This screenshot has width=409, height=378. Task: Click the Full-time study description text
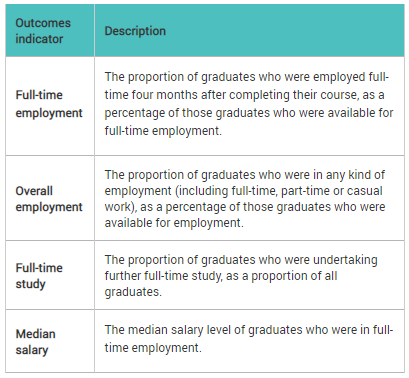(241, 276)
